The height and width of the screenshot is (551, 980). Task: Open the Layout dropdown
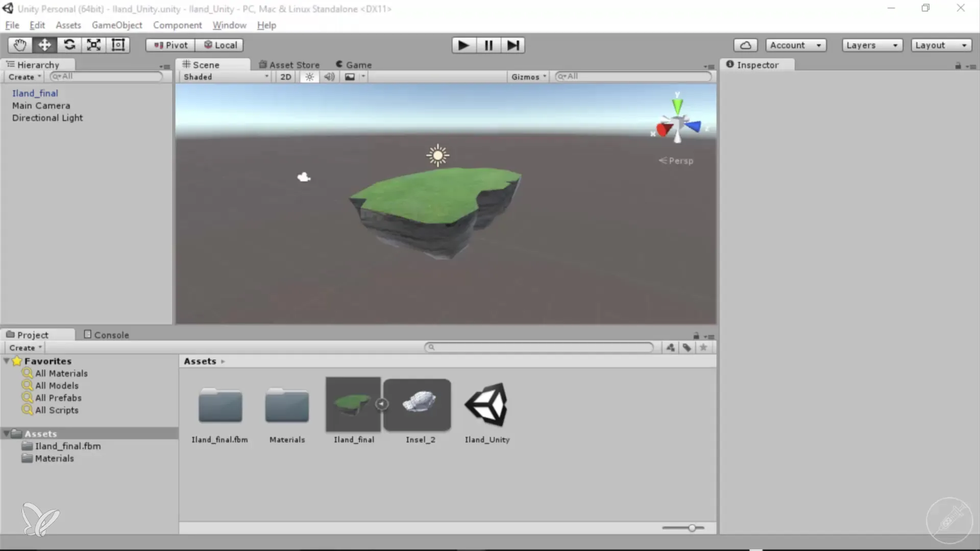click(941, 45)
